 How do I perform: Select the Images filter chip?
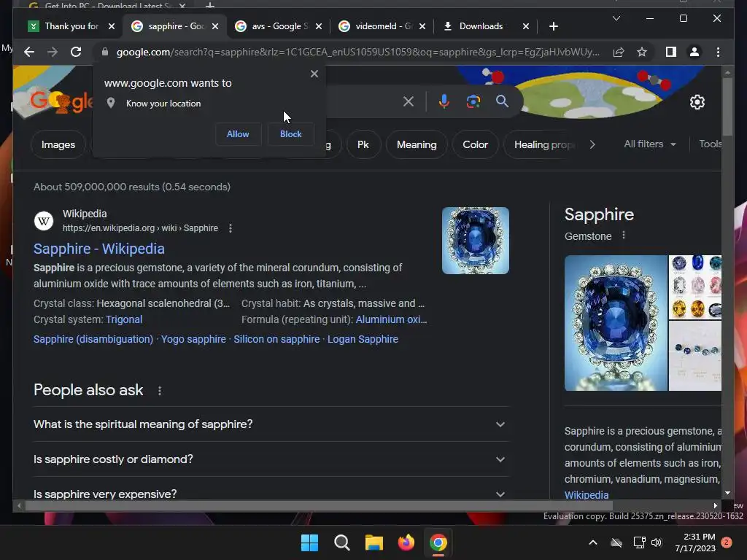pos(58,145)
